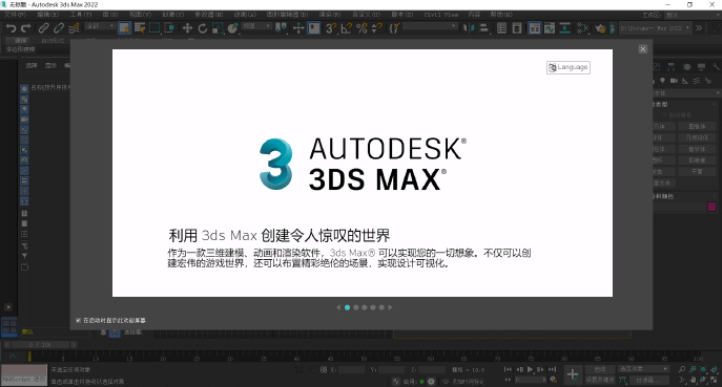This screenshot has width=722, height=387.
Task: Go to next welcome slide arrow
Action: [x=390, y=307]
